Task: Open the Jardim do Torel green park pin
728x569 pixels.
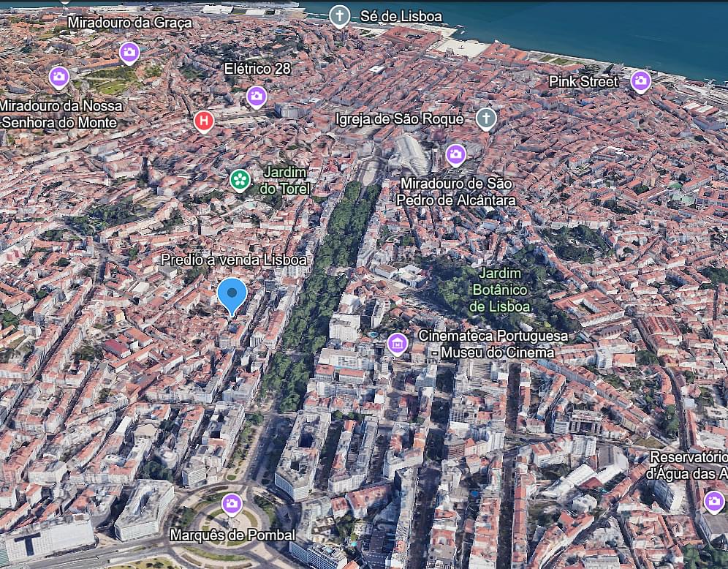Action: pos(240,180)
